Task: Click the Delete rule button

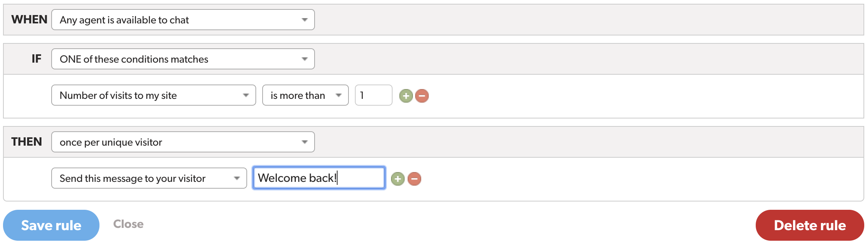Action: (809, 225)
